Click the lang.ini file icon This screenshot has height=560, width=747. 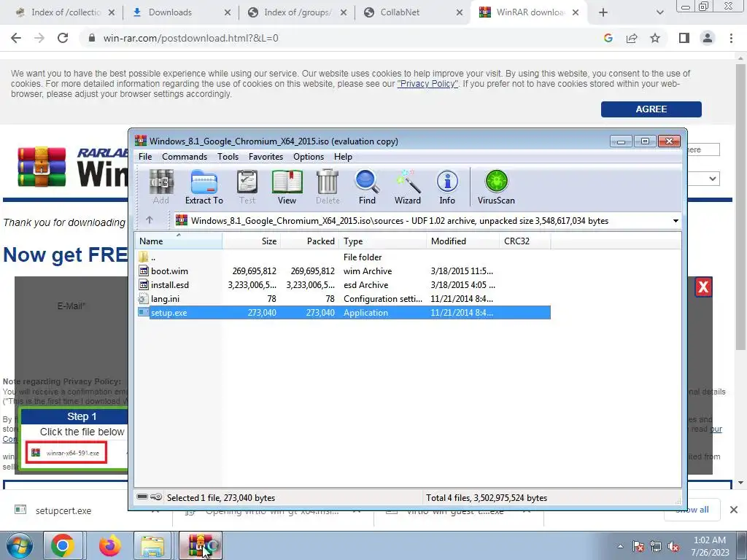click(x=144, y=298)
